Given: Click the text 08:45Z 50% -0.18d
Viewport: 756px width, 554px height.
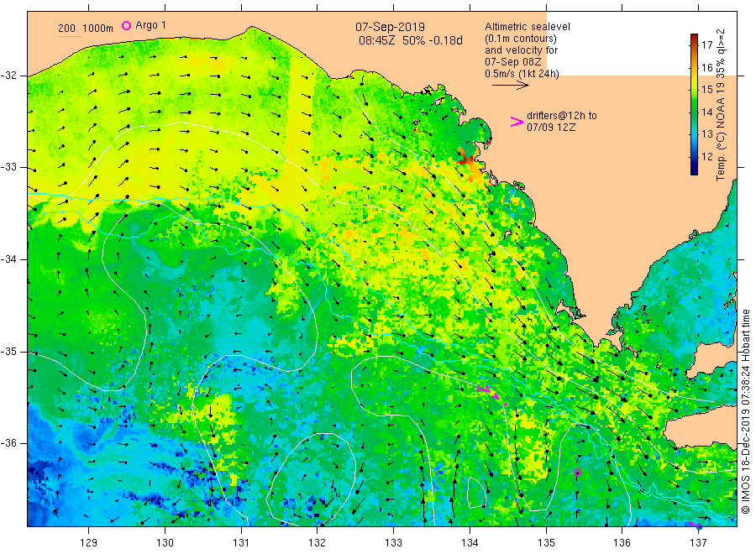Looking at the screenshot, I should click(410, 40).
